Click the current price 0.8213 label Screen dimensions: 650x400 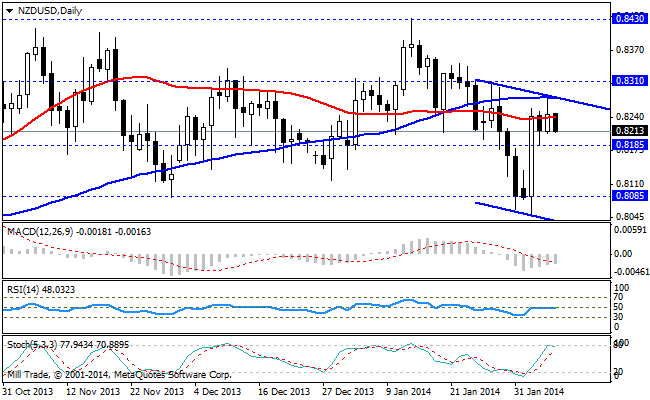(x=630, y=131)
